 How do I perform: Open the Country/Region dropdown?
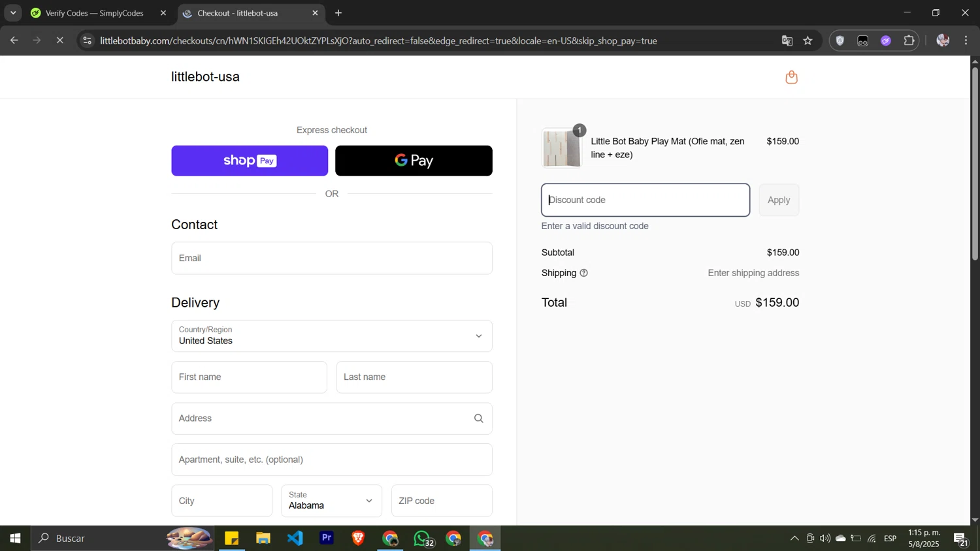click(x=332, y=336)
